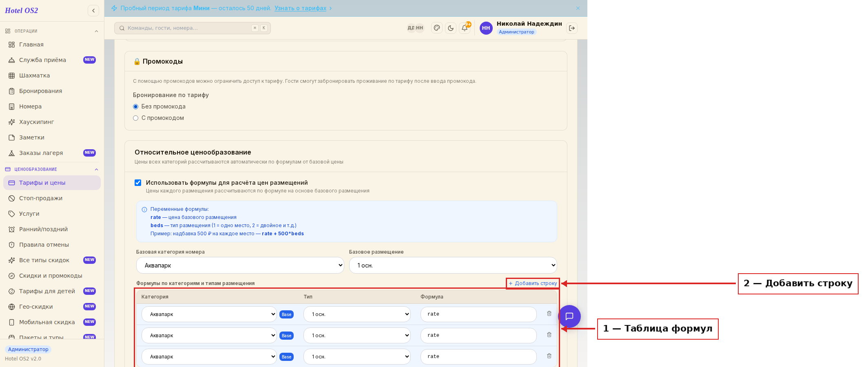Delete the first formula row
This screenshot has width=868, height=367.
[549, 314]
